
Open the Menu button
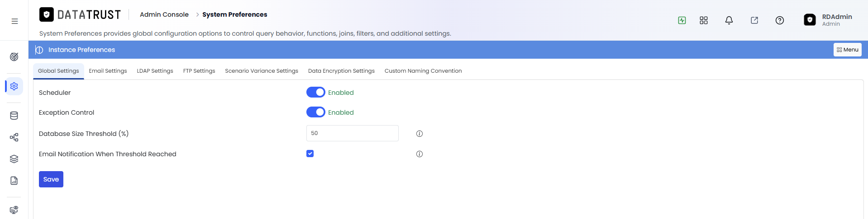point(847,50)
